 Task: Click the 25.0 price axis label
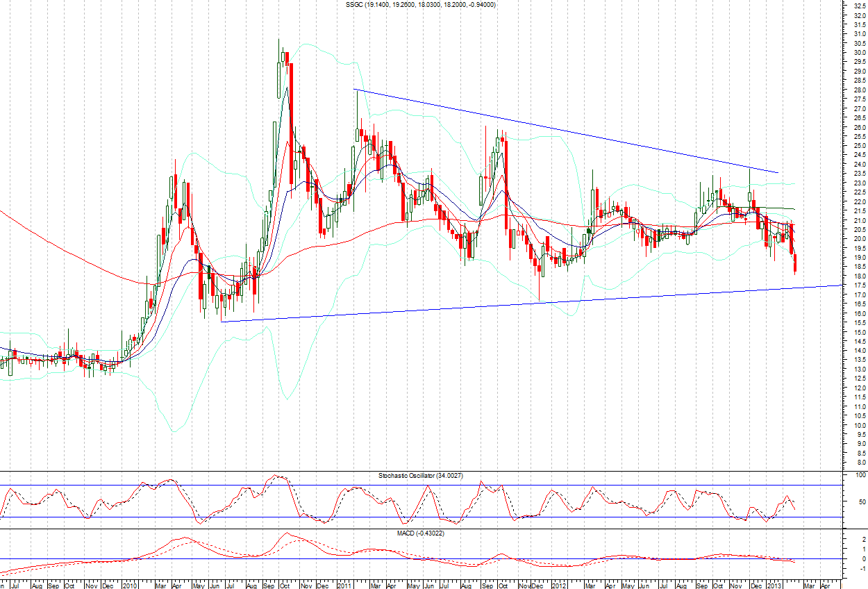(860, 145)
